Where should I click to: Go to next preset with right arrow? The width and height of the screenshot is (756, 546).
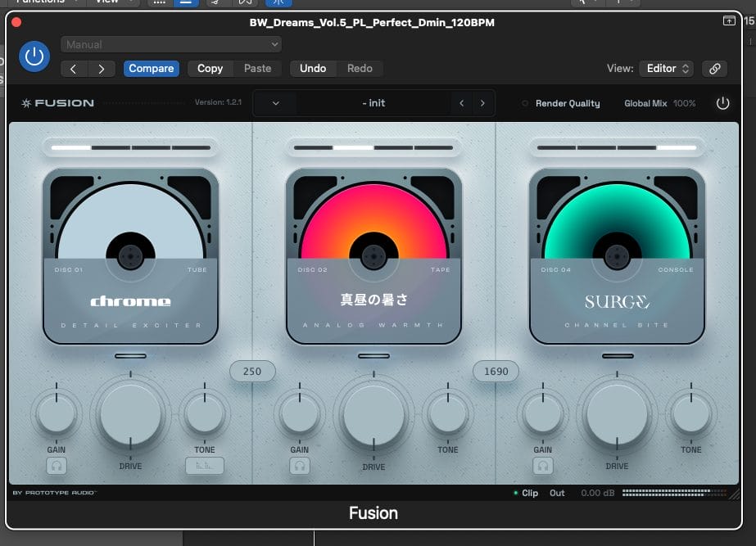pos(482,103)
